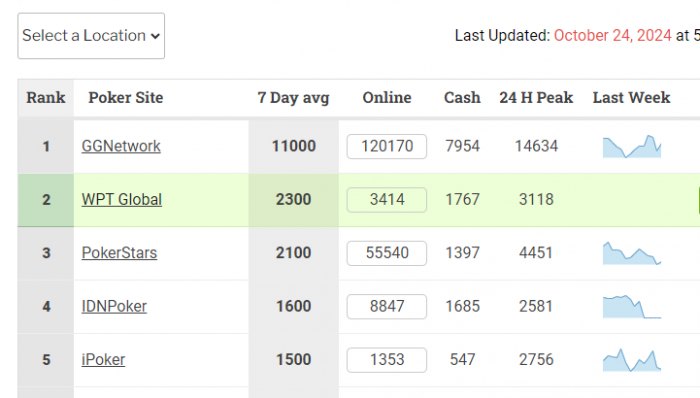
Task: Click rank number 1 cell
Action: coord(46,146)
